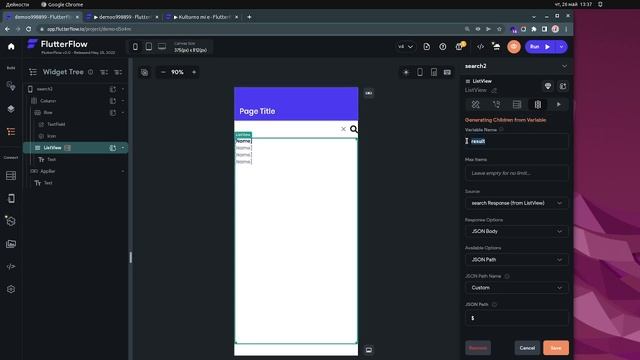Open the developer code view icon

(x=480, y=47)
